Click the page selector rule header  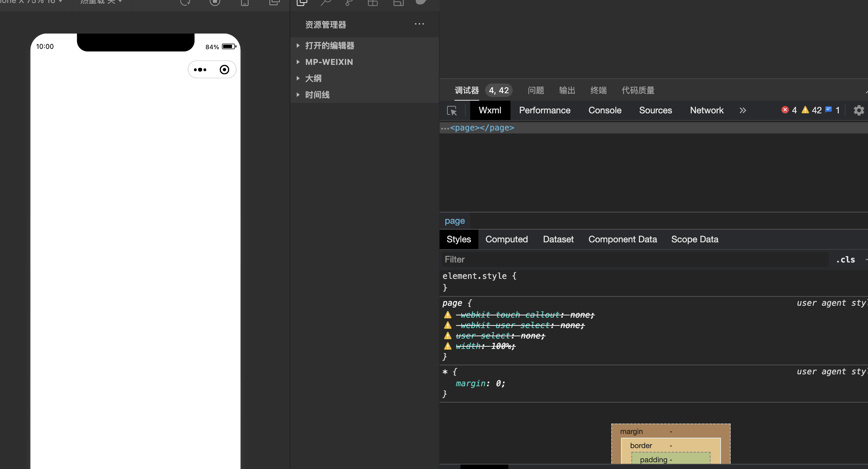(x=457, y=303)
